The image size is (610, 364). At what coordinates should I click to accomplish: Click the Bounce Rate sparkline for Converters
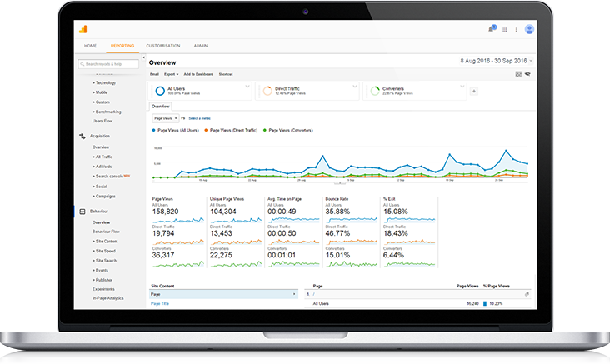352,264
